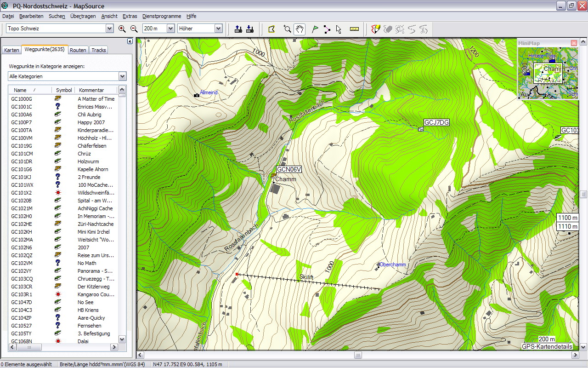
Task: Select waypoint row GC100A6 Chli Aubrig
Action: pos(63,115)
